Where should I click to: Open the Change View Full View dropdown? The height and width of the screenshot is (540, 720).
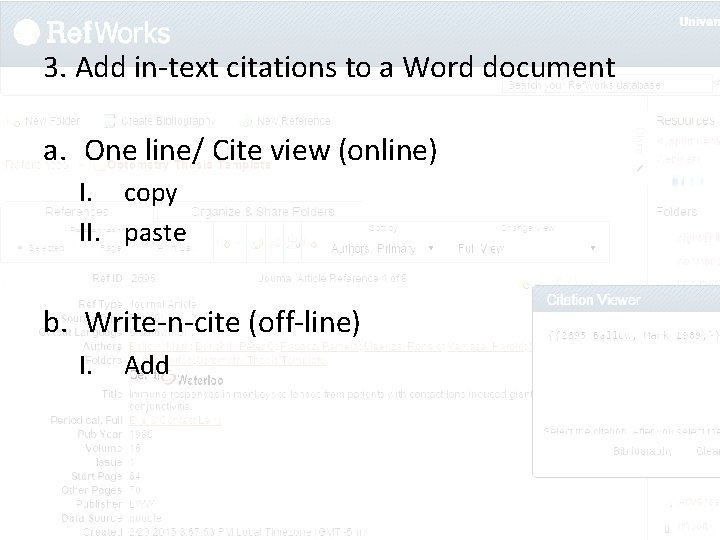(527, 248)
